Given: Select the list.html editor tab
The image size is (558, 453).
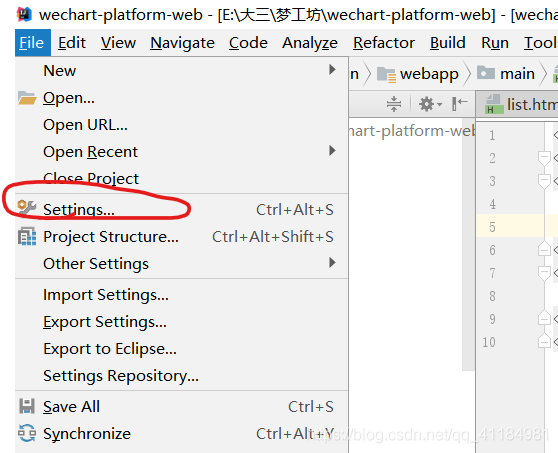Looking at the screenshot, I should point(521,105).
